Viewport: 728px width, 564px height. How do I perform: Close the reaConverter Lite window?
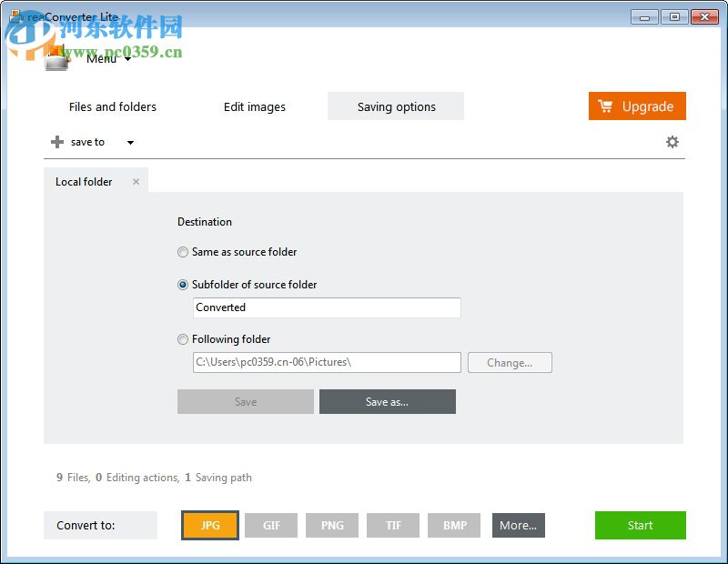[x=704, y=17]
